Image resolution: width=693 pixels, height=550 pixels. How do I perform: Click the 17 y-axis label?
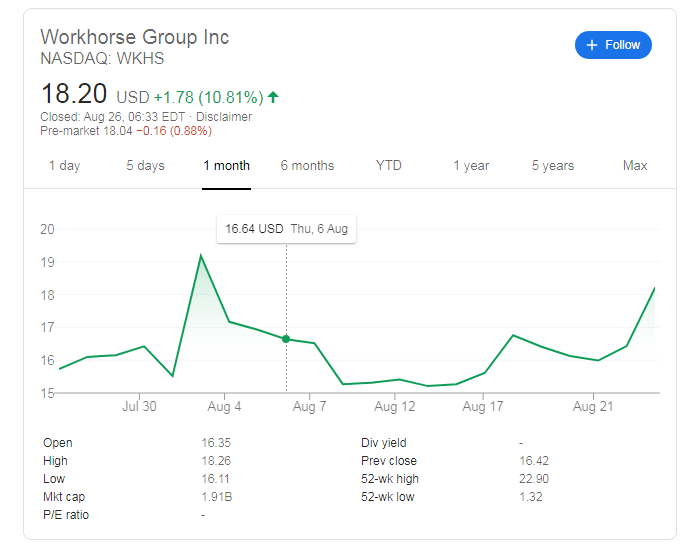(47, 328)
